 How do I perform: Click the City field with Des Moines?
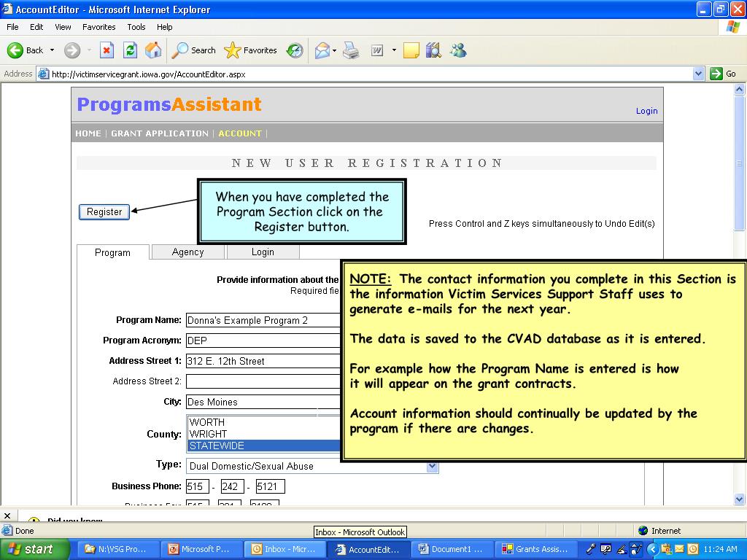[x=263, y=402]
